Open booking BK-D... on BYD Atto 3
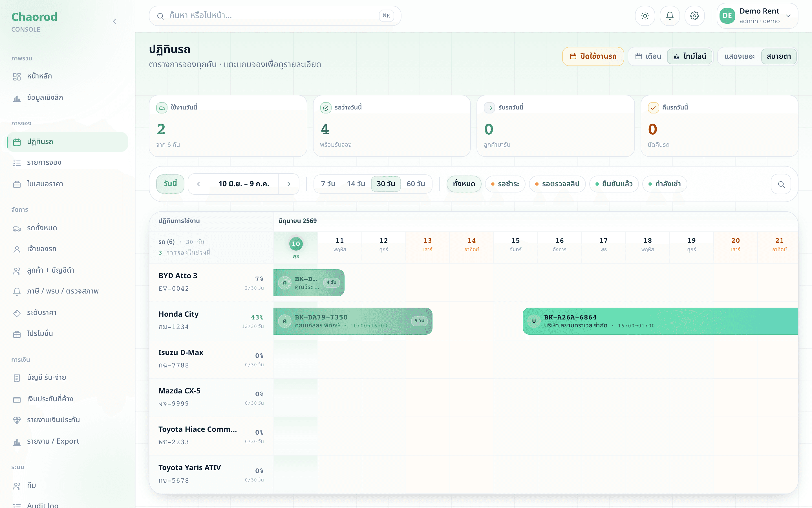 point(309,283)
